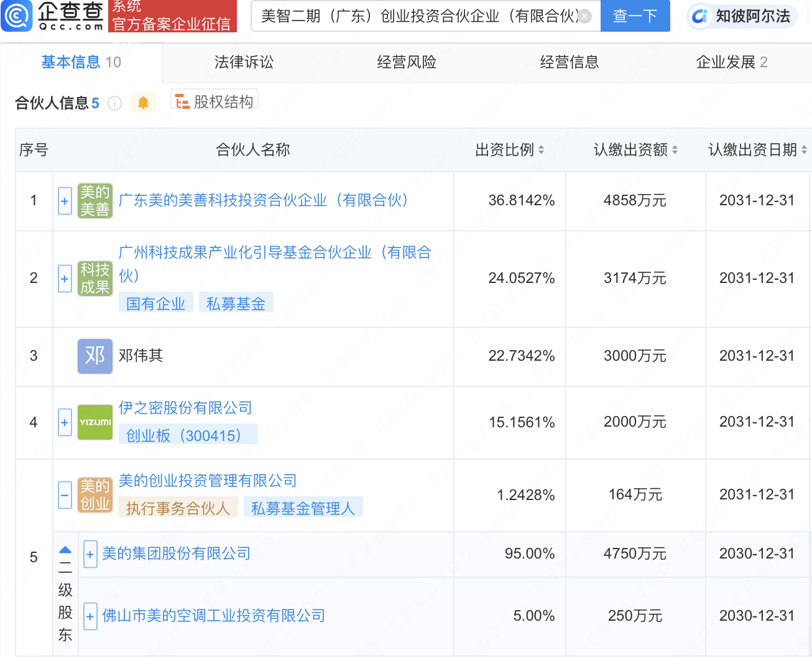Switch to the 企业发展 tab
The width and height of the screenshot is (812, 658).
click(x=732, y=62)
